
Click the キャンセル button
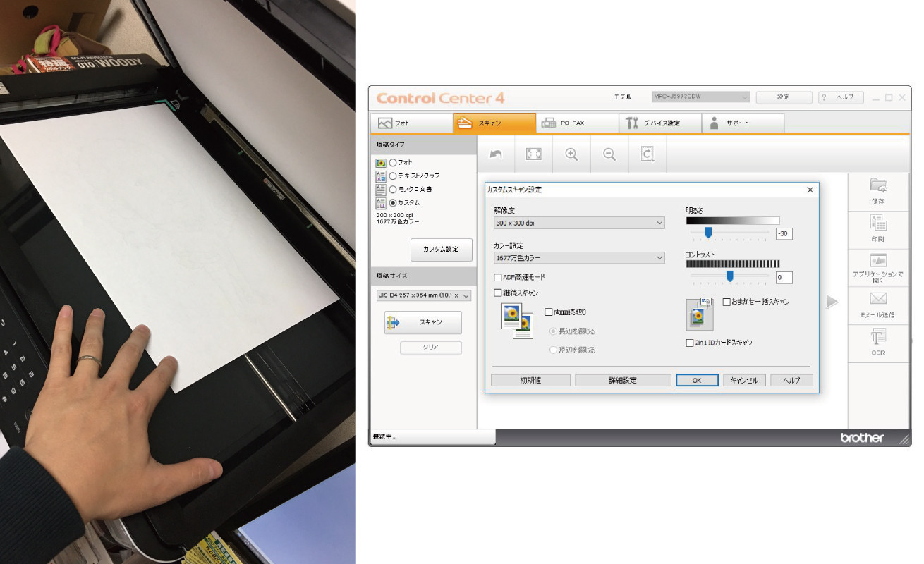[x=744, y=380]
